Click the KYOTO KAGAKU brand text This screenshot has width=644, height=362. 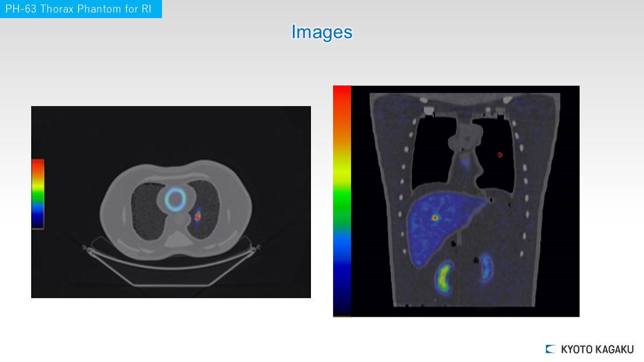[x=597, y=349]
